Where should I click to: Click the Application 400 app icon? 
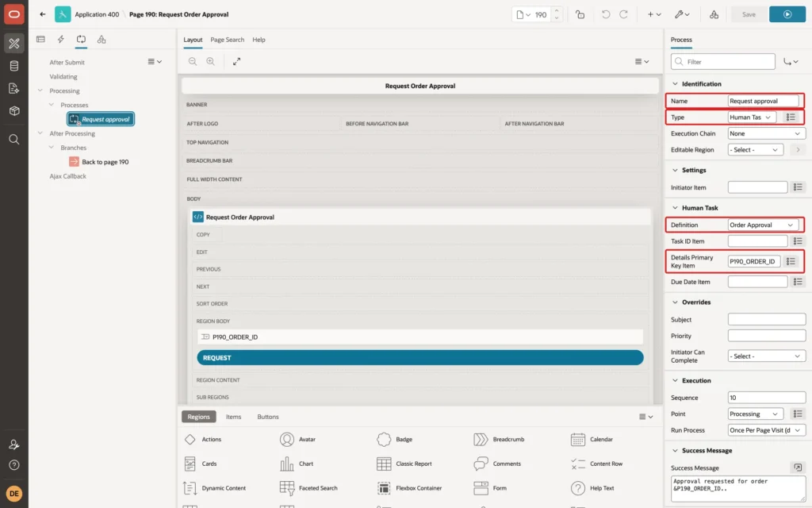click(63, 14)
